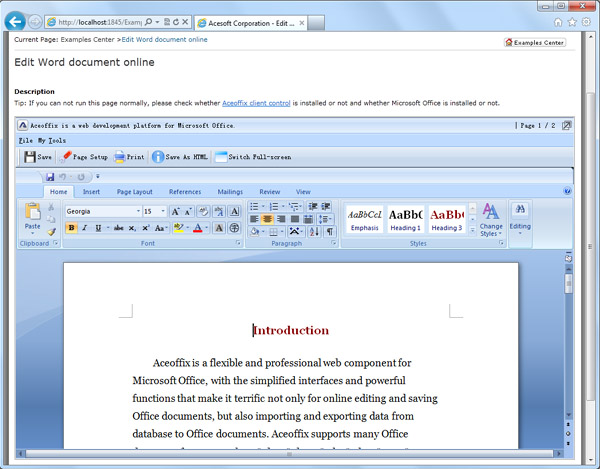
Task: Open the Insert ribbon tab
Action: pos(91,192)
